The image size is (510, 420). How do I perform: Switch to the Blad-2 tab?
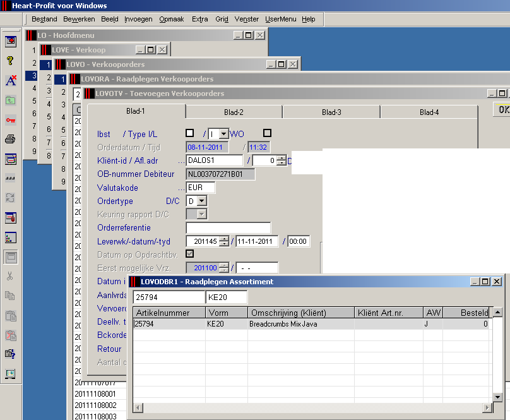point(234,112)
